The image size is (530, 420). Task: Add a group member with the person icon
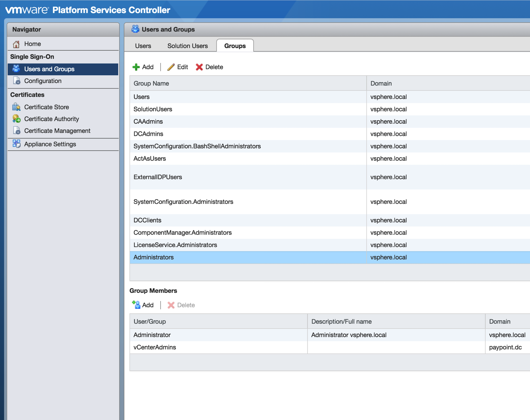click(x=136, y=305)
